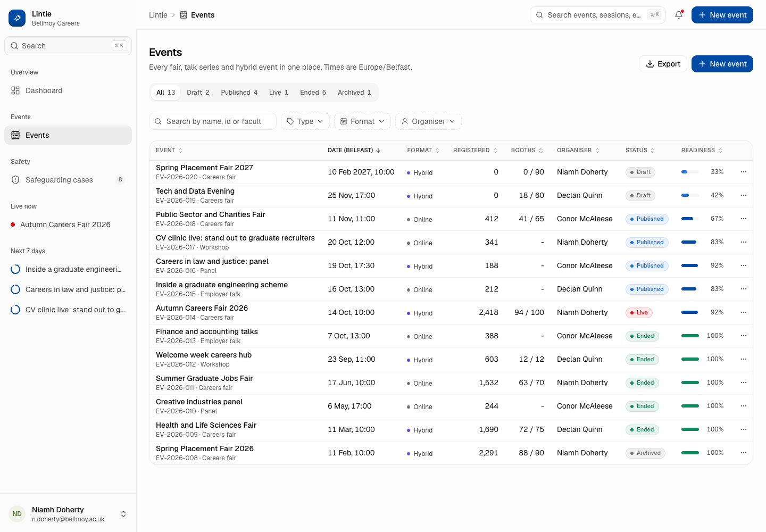Focus the top bar search events field
The width and height of the screenshot is (766, 532).
tap(598, 15)
